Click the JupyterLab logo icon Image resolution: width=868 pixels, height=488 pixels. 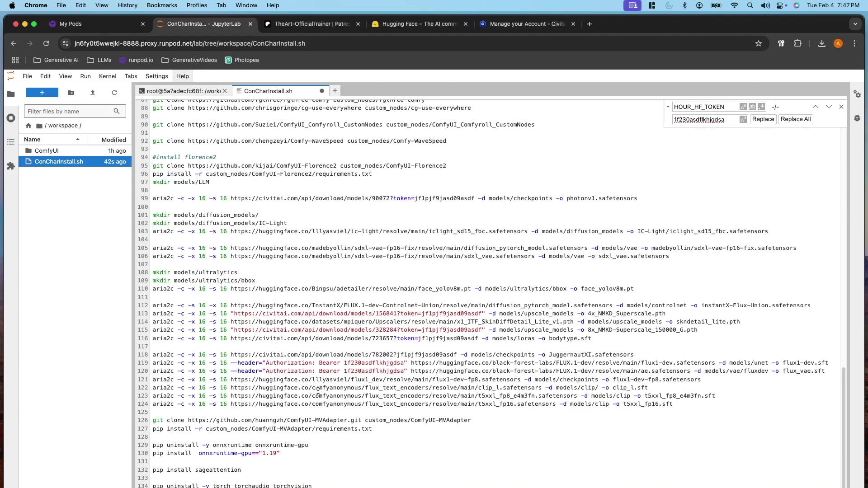[x=11, y=76]
